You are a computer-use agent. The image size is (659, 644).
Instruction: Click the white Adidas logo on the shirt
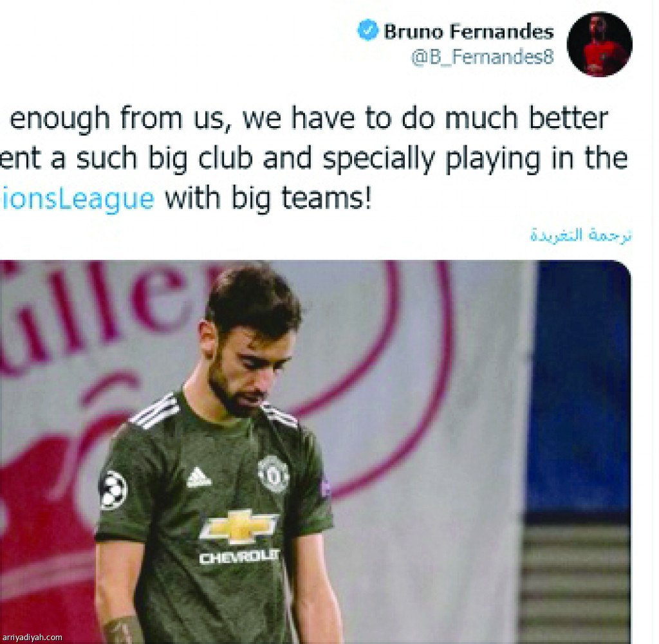(198, 477)
